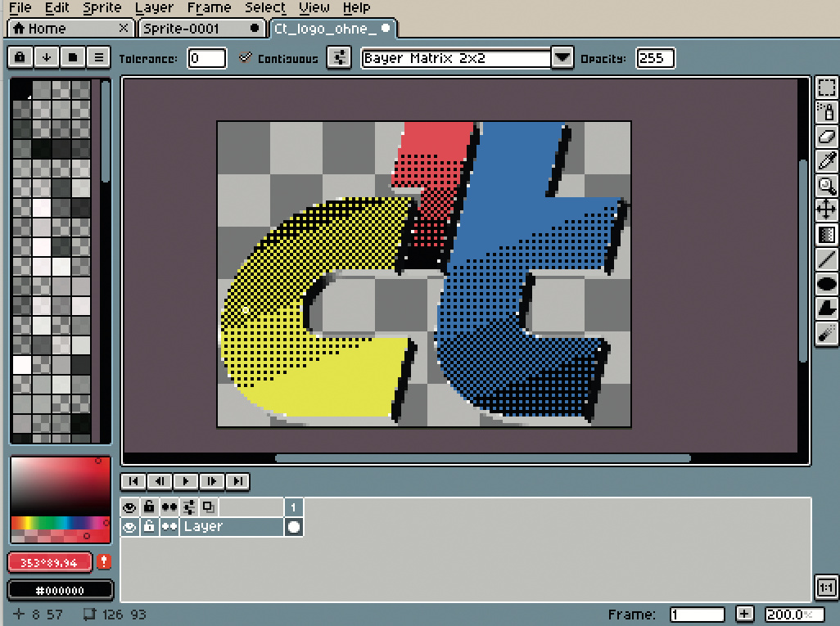840x626 pixels.
Task: Select the Eraser tool
Action: pos(826,136)
